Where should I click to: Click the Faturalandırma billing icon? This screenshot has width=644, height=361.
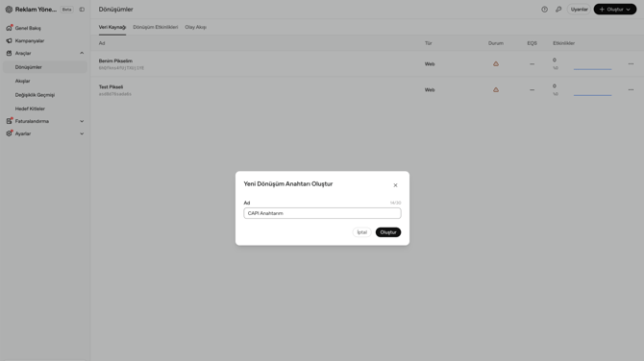tap(9, 121)
